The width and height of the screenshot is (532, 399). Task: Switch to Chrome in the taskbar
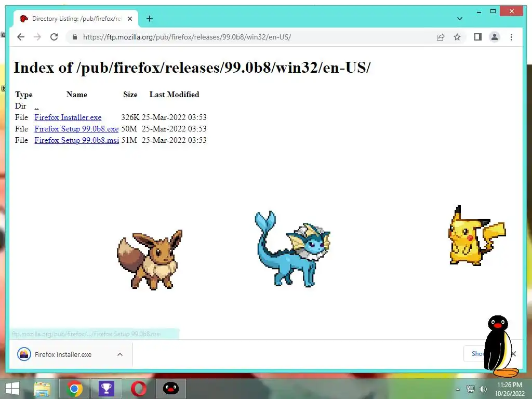74,389
